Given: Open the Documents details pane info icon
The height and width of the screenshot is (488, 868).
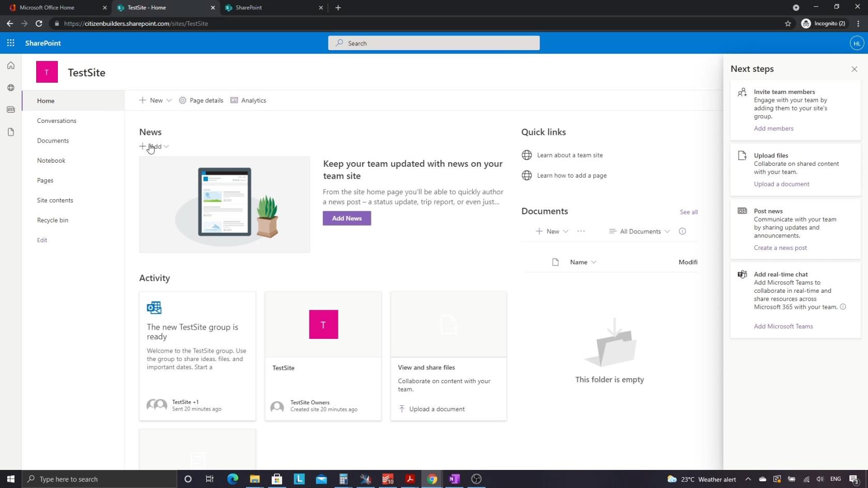Looking at the screenshot, I should 682,231.
